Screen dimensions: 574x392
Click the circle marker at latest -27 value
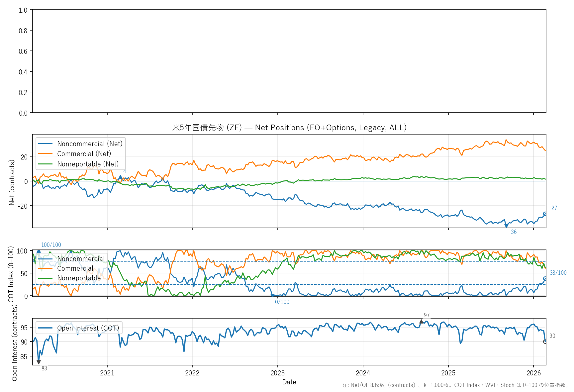(545, 214)
